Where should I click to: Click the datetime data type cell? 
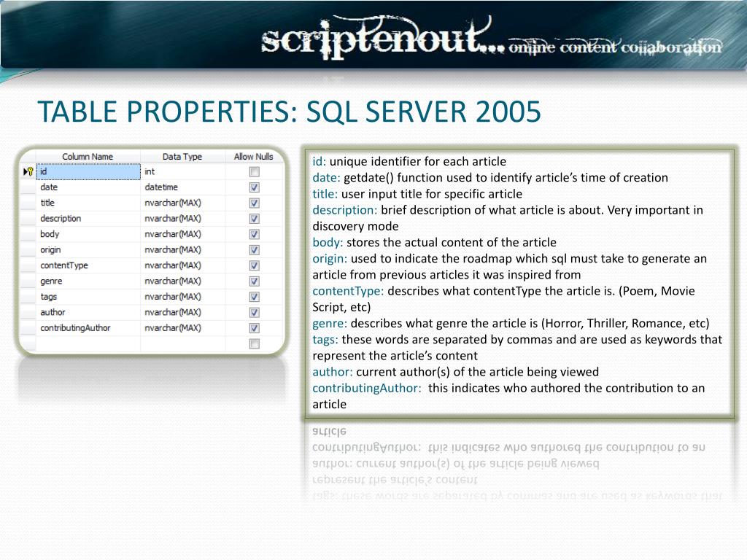point(183,187)
